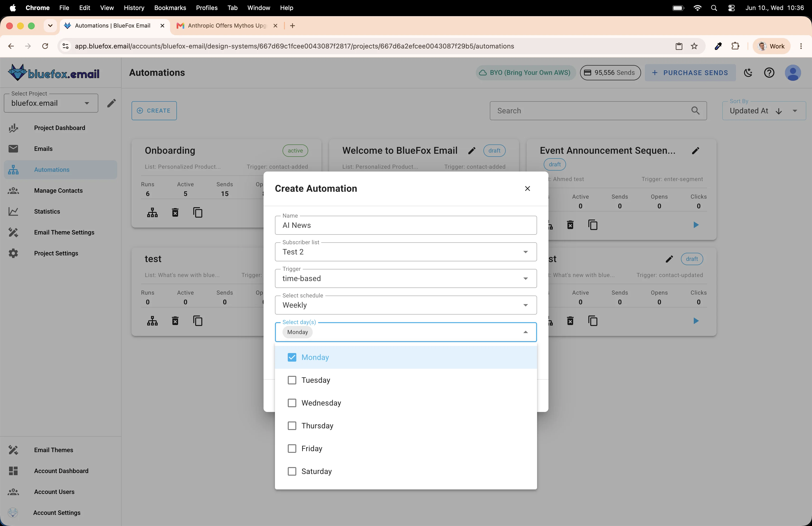Open the user avatar menu
This screenshot has height=526, width=812.
793,73
